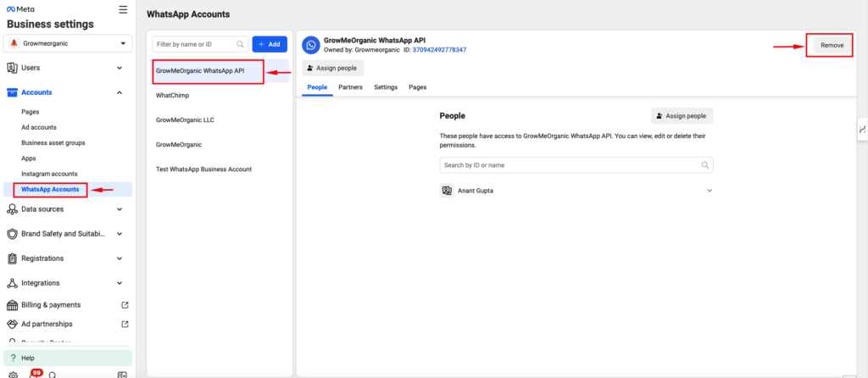Click the Meta logo
Screen dimensions: 868x378
[x=20, y=9]
